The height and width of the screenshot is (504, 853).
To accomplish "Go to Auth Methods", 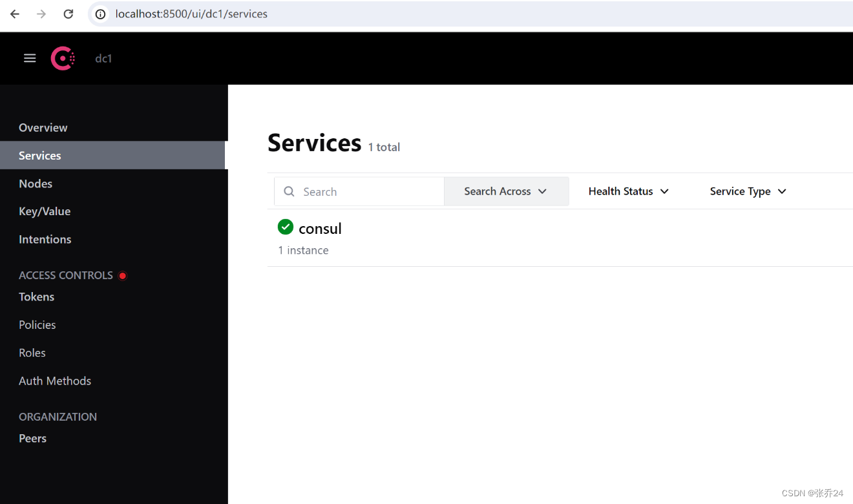I will tap(55, 381).
